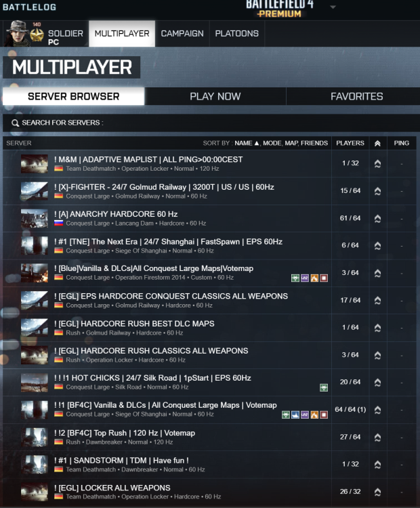The width and height of the screenshot is (420, 508).
Task: Click the gold star rank emblem
Action: [x=37, y=35]
